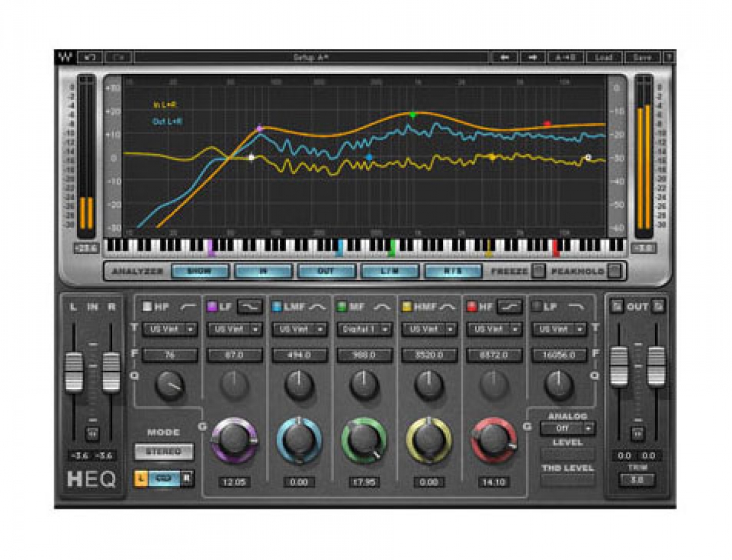Screen dimensions: 732x560
Task: Click the purple key on the keyboard
Action: click(211, 248)
